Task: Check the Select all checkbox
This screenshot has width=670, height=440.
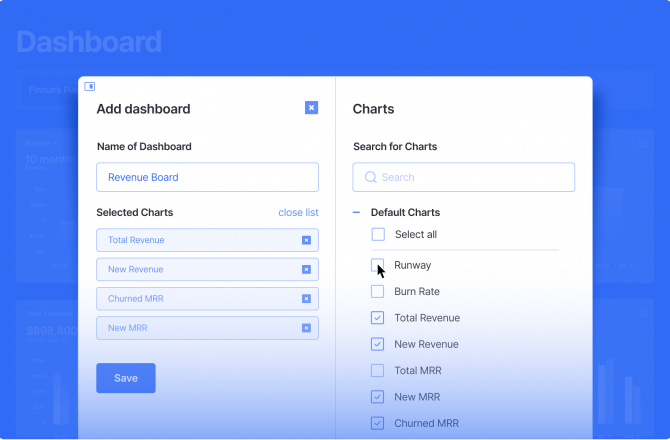Action: (378, 234)
